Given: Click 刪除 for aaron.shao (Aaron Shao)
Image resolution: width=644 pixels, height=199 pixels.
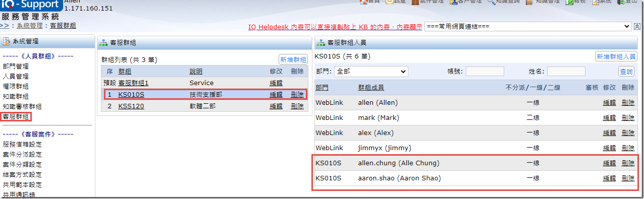Looking at the screenshot, I should pos(628,178).
